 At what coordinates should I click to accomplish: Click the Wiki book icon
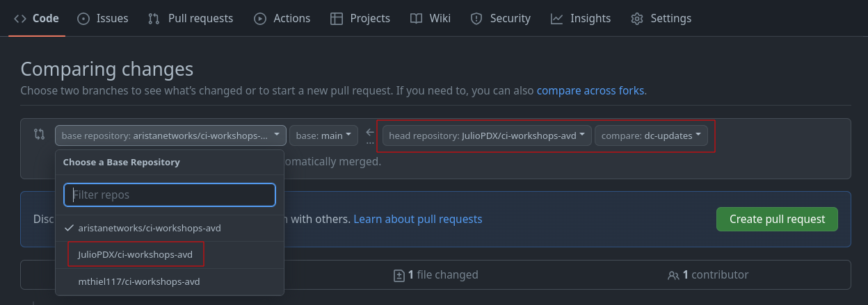point(416,19)
